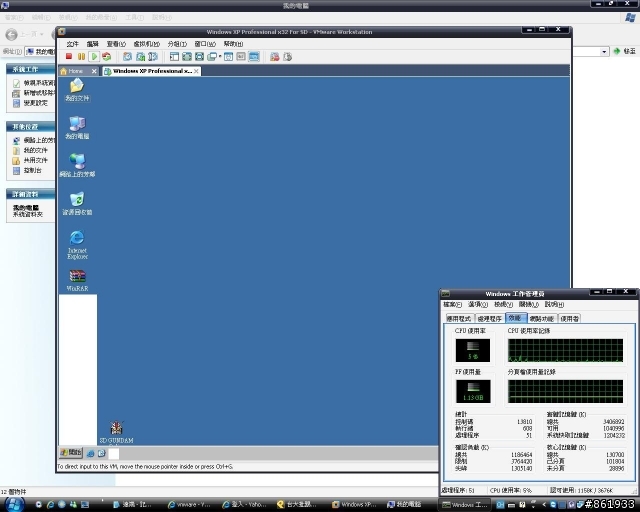The width and height of the screenshot is (640, 512).
Task: Click the Take Snapshot icon in VMware toolbar
Action: click(x=127, y=57)
